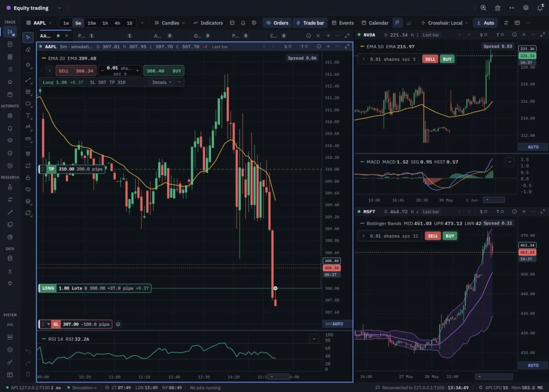Expand the Details dropdown on Long position

point(162,82)
